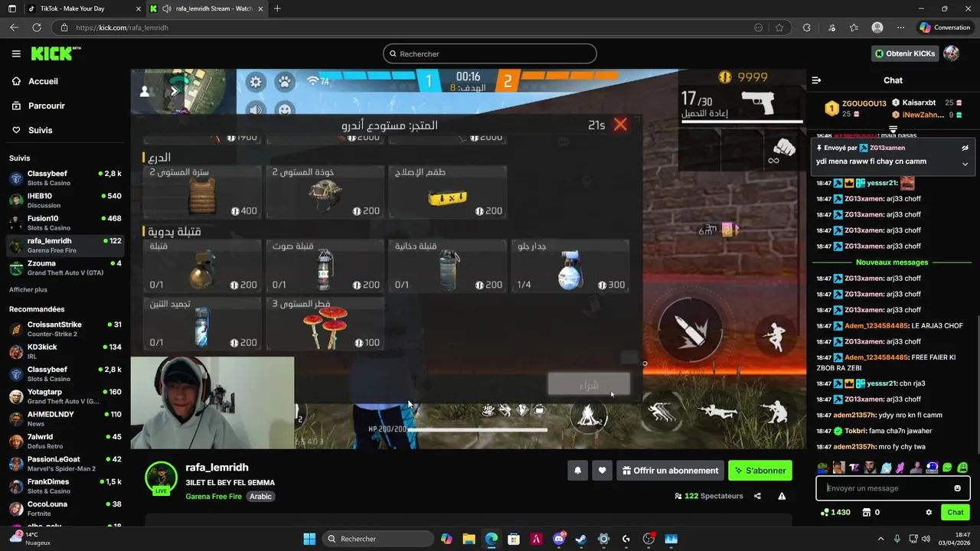Open the top chat gifters leaderboard ZGOUGOU13

click(x=854, y=108)
